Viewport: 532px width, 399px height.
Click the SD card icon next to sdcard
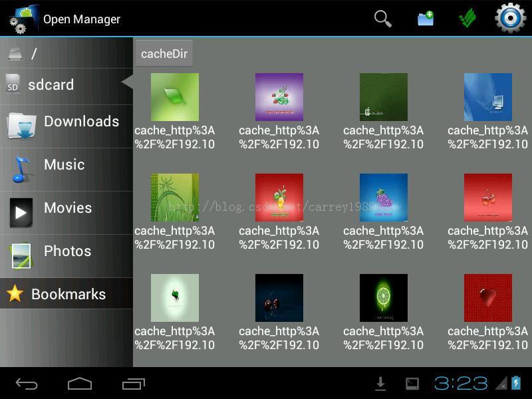click(12, 84)
